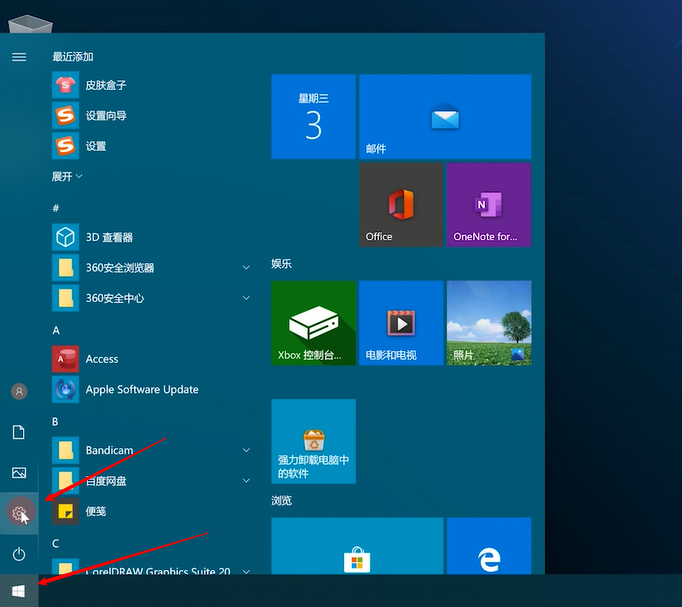Click the Power icon in sidebar
Screen dimensions: 682x607
(x=19, y=554)
